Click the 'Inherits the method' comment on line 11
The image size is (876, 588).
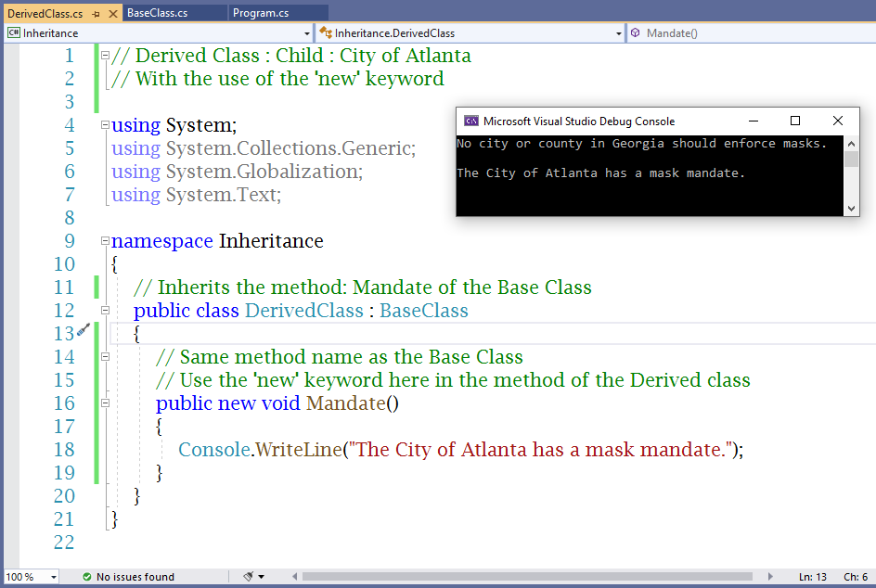coord(363,287)
